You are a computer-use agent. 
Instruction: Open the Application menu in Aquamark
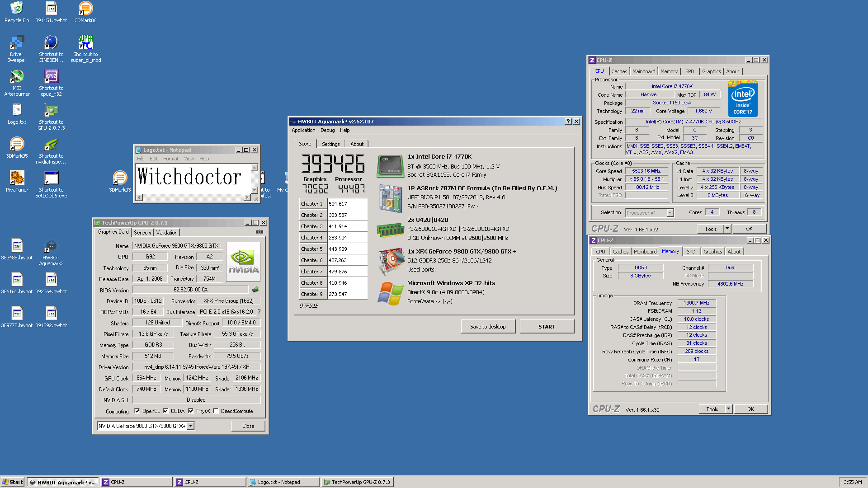pos(303,130)
